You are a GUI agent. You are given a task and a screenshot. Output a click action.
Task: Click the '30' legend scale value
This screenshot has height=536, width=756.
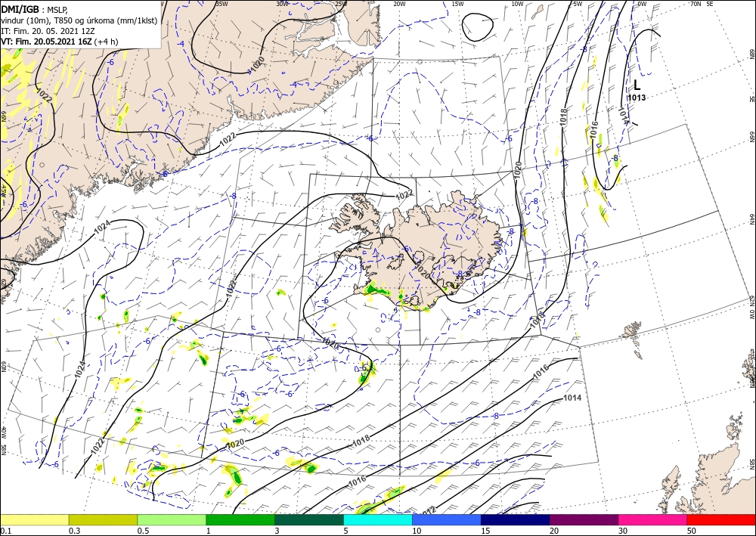(624, 531)
